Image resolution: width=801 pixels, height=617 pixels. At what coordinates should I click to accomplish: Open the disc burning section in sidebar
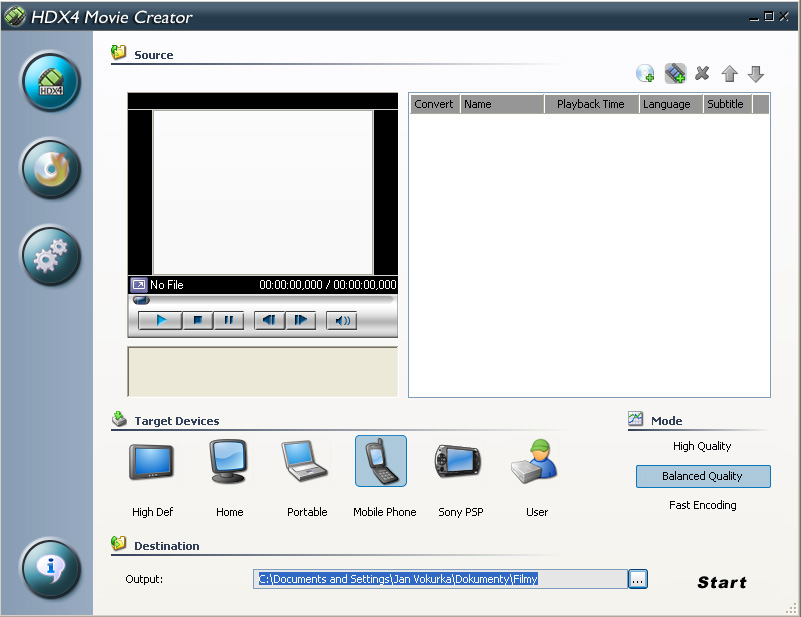[51, 169]
